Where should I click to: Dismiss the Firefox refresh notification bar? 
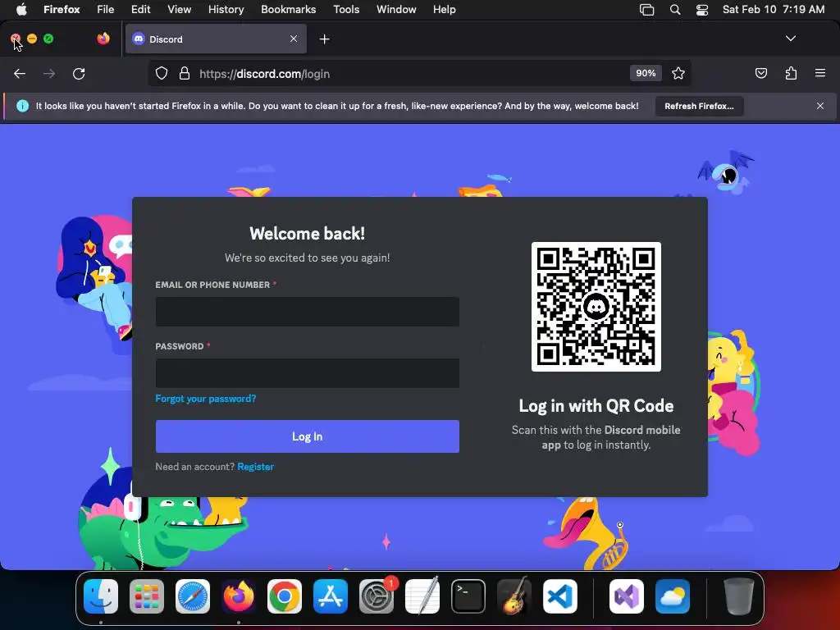820,106
